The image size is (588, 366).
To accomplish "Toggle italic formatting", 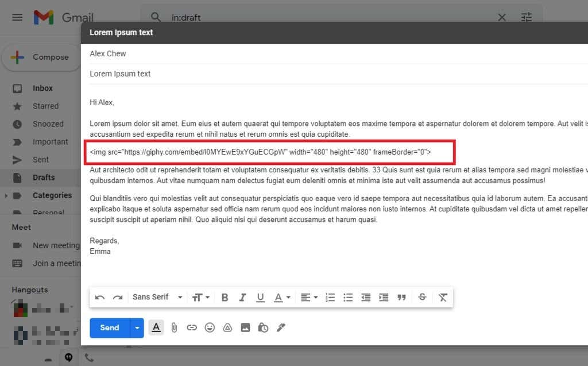I will 242,297.
